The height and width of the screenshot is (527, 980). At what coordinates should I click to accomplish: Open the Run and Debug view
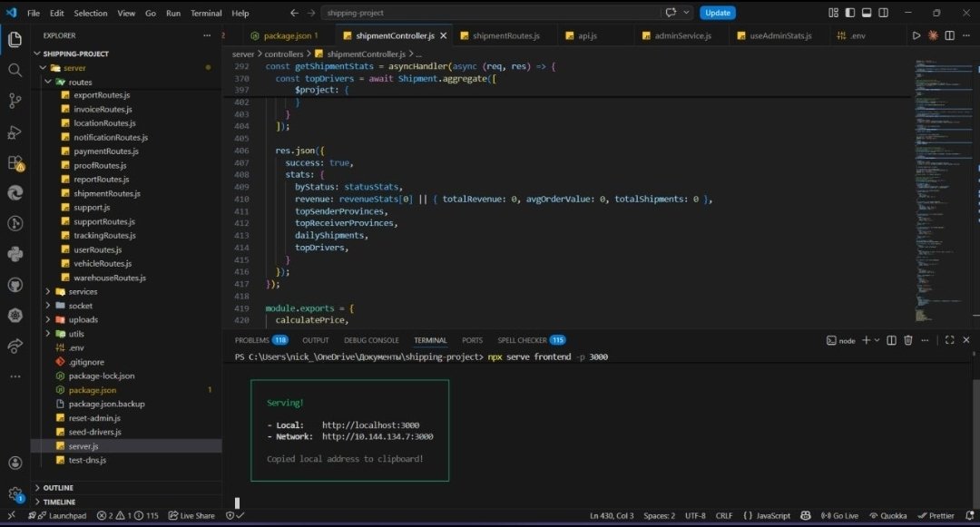[15, 132]
